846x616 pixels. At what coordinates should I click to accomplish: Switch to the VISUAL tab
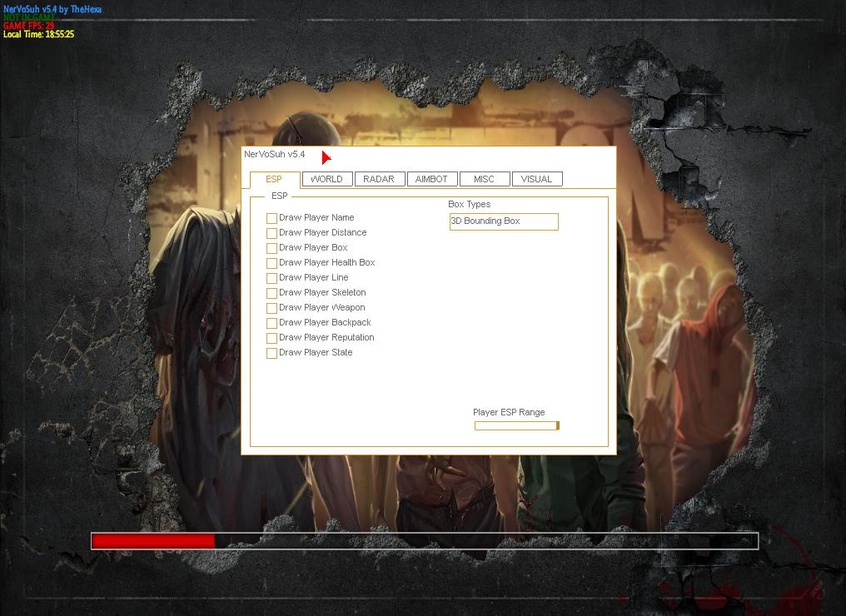coord(537,179)
